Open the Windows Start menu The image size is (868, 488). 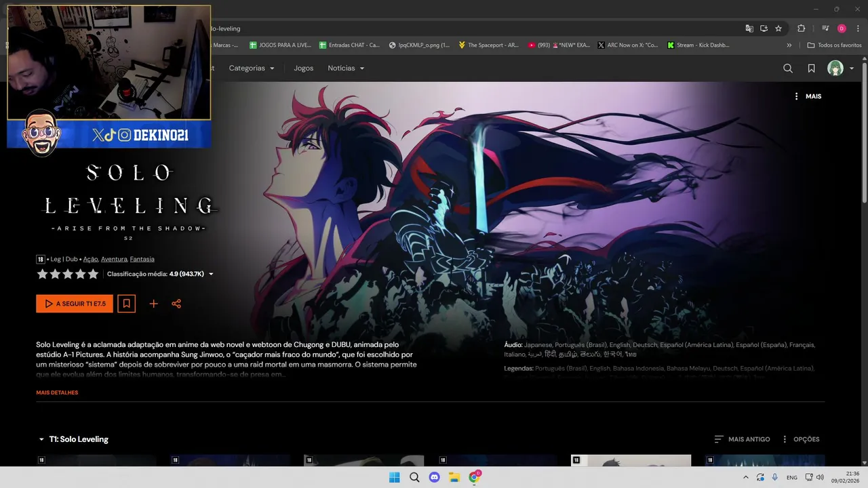[394, 477]
